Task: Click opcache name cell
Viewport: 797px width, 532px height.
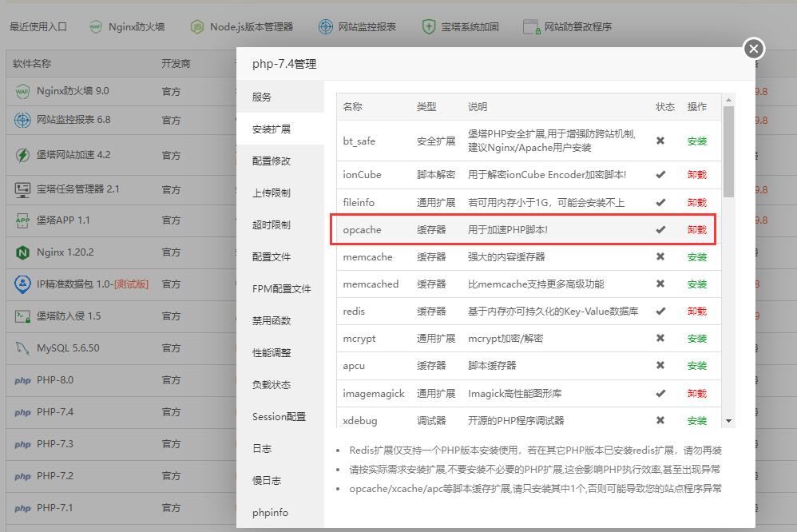Action: point(362,230)
